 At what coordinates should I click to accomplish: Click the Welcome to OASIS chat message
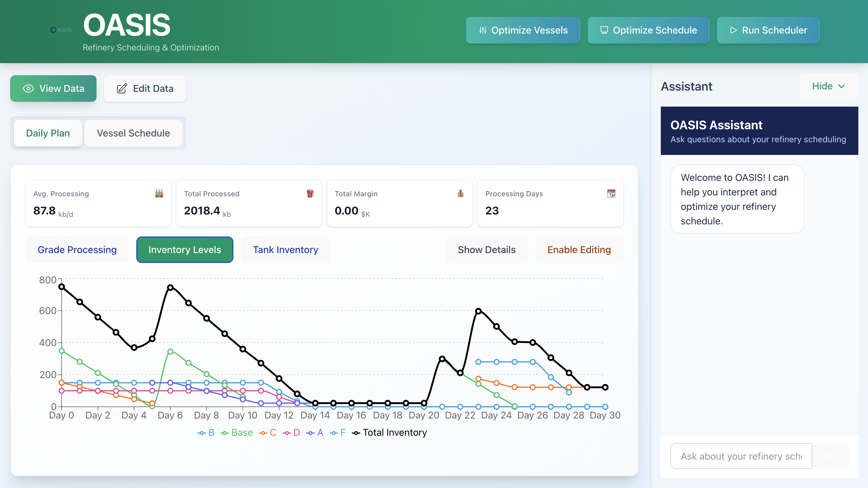click(x=737, y=199)
